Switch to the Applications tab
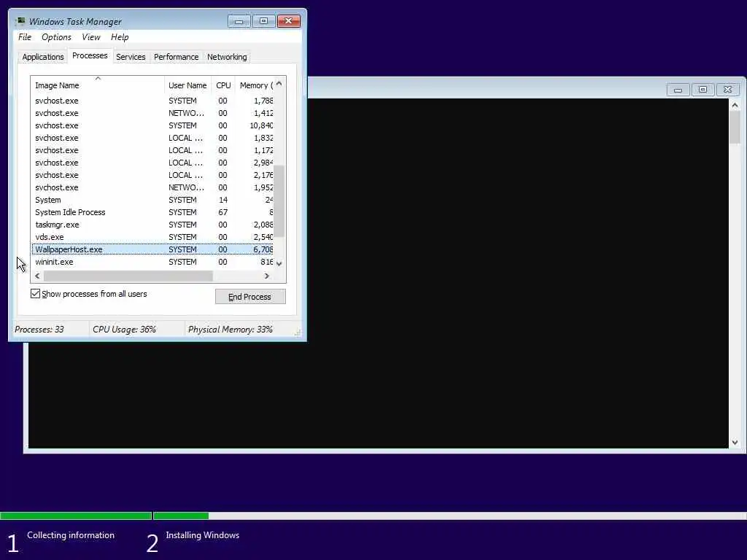The width and height of the screenshot is (747, 560). (x=43, y=57)
